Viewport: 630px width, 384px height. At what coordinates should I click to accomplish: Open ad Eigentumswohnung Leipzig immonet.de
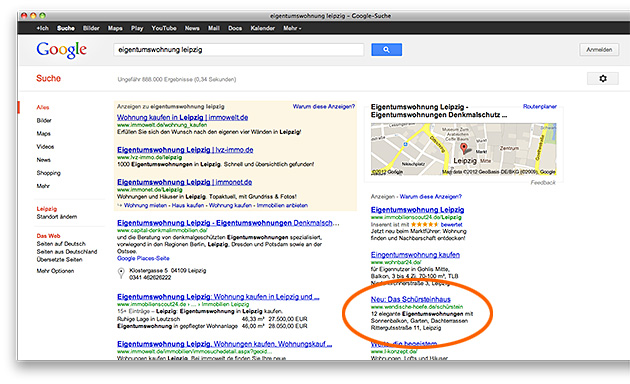pyautogui.click(x=184, y=182)
